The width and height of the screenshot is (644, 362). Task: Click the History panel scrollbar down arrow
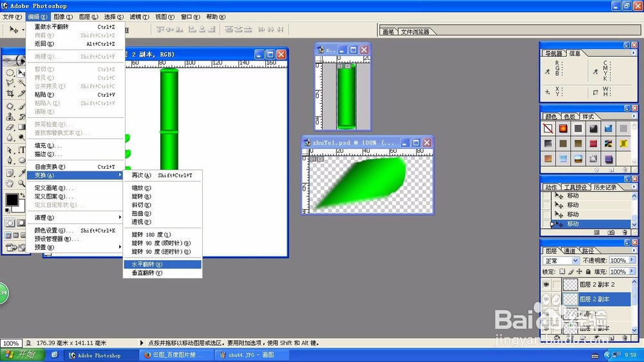[x=634, y=225]
